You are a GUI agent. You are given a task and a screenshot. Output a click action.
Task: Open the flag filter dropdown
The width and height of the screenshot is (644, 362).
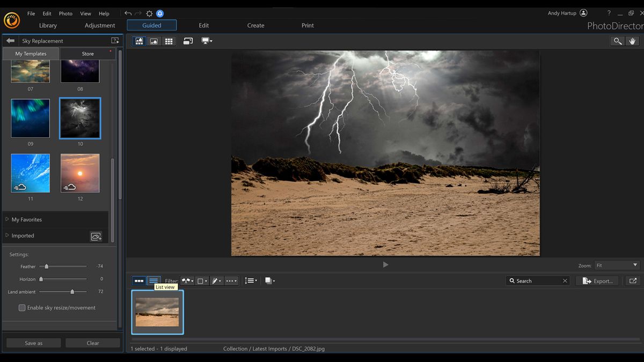tap(187, 280)
